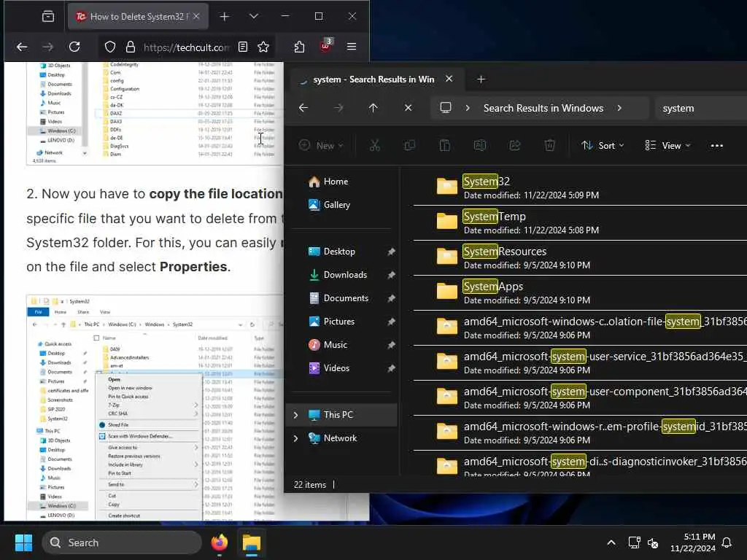
Task: Open Firefox hamburger application menu
Action: (x=352, y=47)
